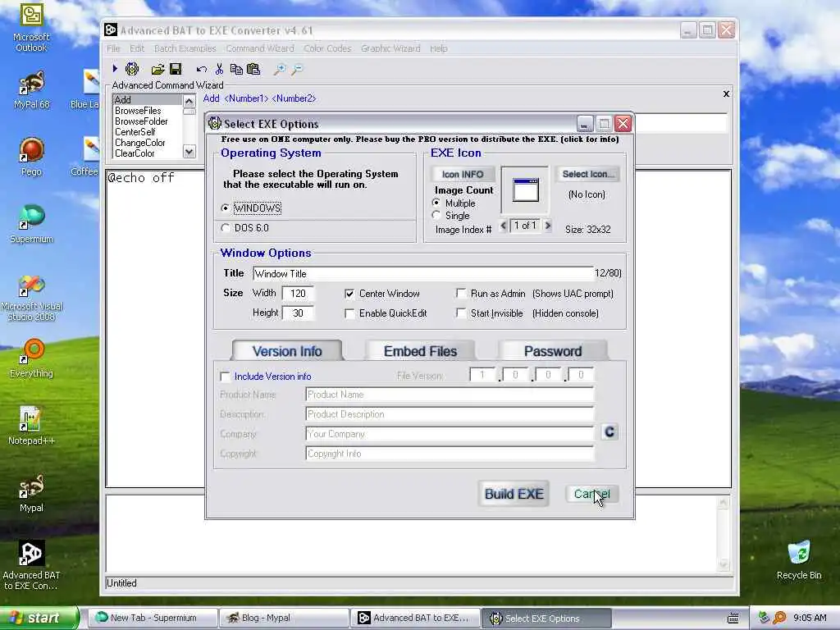
Task: Click the Build EXE button
Action: pos(514,493)
